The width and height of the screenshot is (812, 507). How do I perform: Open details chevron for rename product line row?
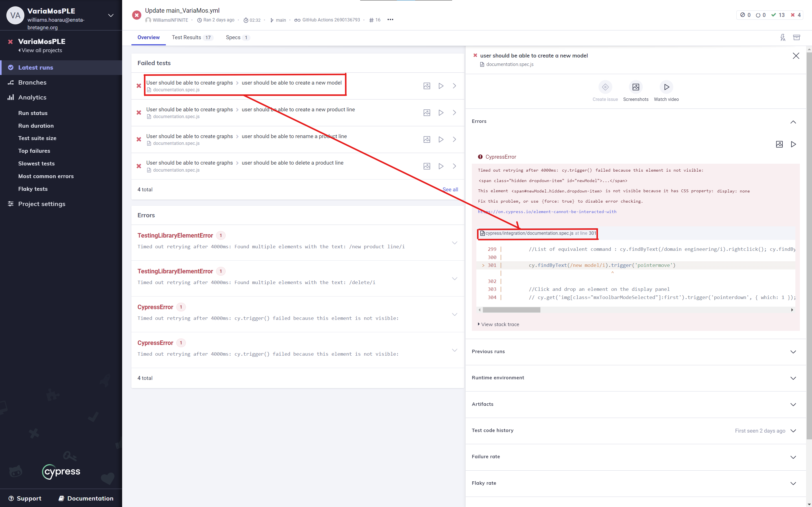click(454, 140)
